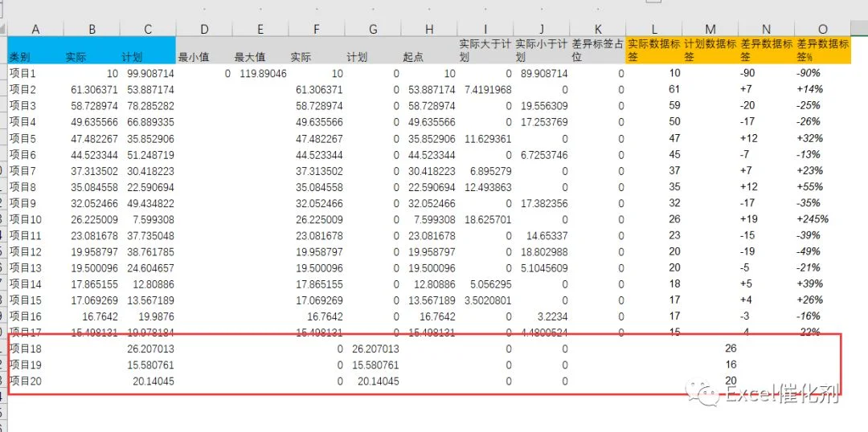Click the 类别 header cell

click(x=35, y=51)
